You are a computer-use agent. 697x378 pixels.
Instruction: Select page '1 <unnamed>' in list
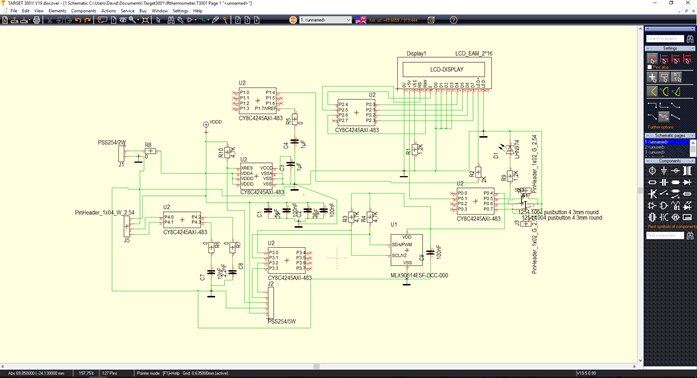[x=667, y=142]
